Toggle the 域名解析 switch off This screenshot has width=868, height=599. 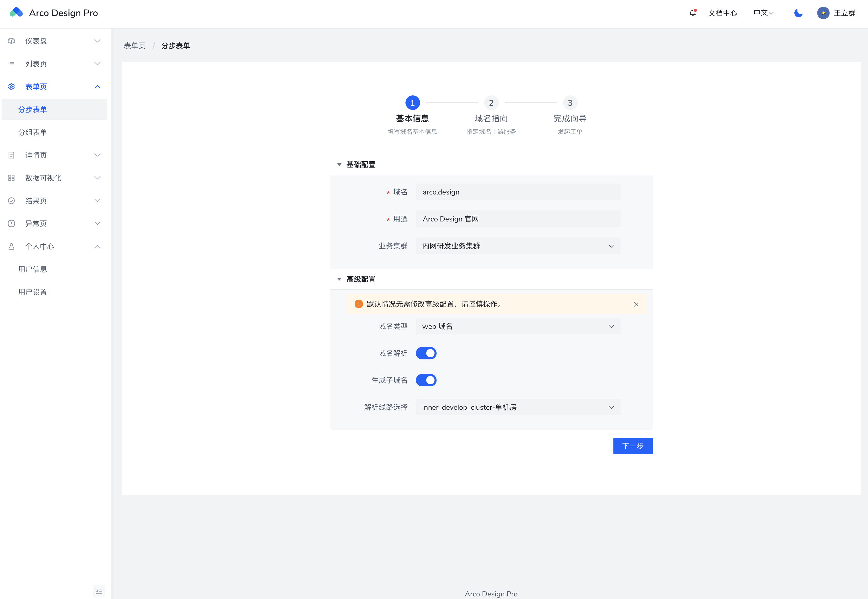pyautogui.click(x=426, y=353)
